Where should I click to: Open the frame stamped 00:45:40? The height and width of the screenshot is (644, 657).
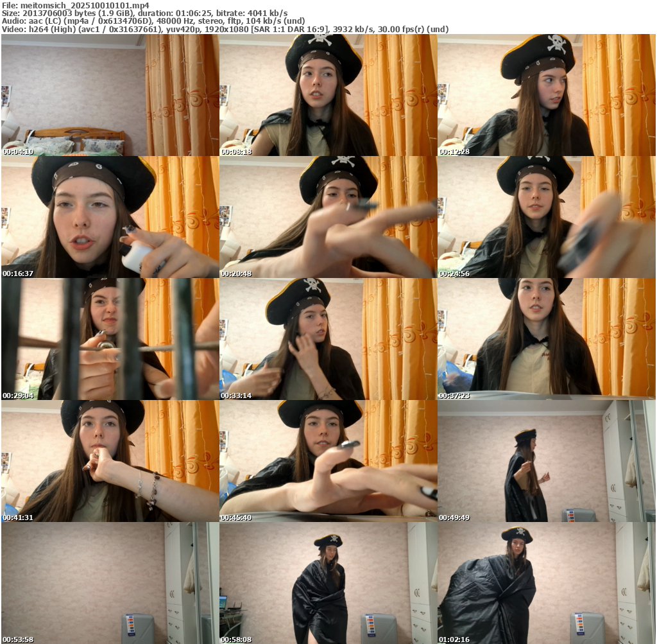(x=328, y=461)
